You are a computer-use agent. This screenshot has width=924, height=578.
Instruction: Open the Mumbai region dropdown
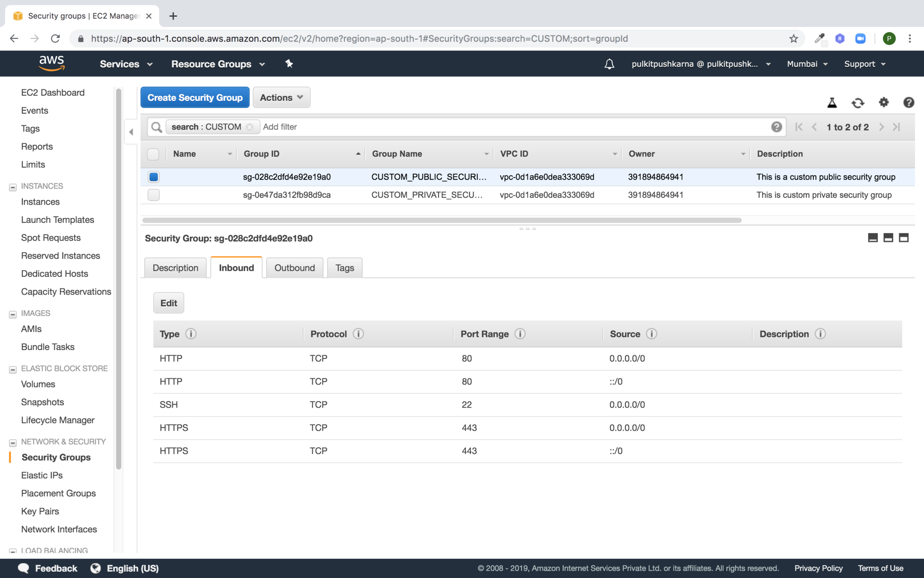[x=807, y=64]
